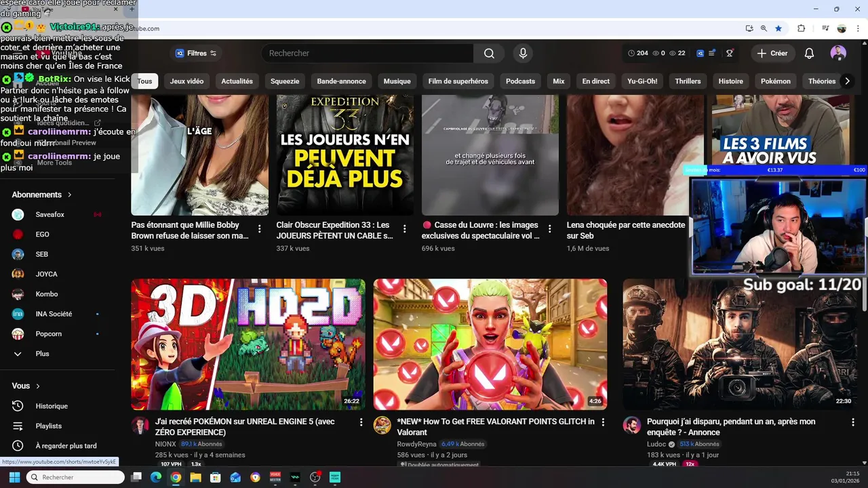
Task: Play the Pokémon Unreal Engine 5 video thumbnail
Action: (248, 344)
